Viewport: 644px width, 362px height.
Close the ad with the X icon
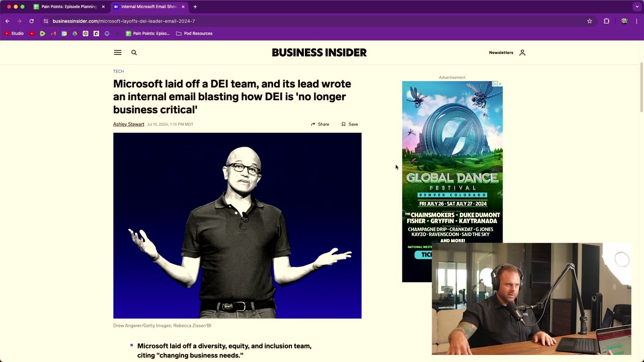point(500,84)
